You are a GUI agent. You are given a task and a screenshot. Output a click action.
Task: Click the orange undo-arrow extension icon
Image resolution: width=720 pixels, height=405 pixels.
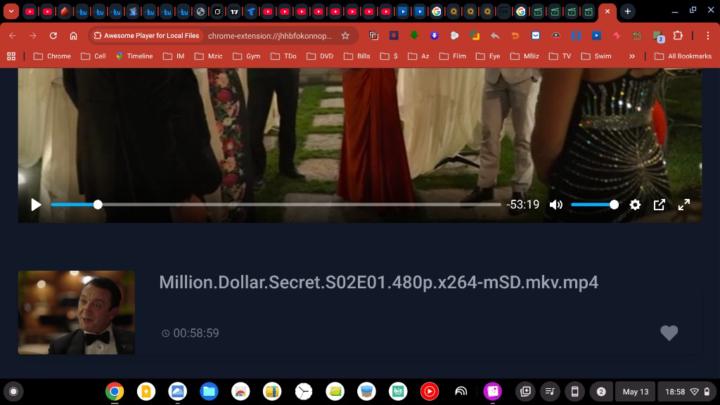tap(515, 35)
